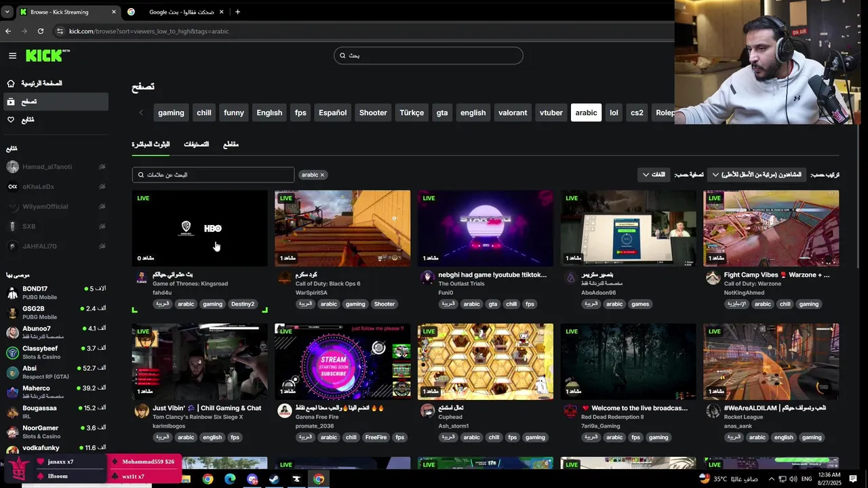Open Microsoft Edge from the taskbar
The image size is (868, 488).
click(230, 479)
